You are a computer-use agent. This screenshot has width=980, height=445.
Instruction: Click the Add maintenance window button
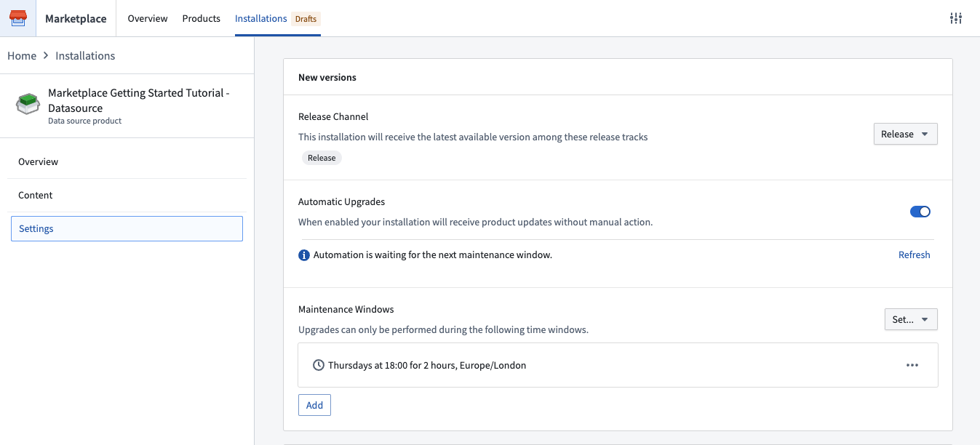[314, 405]
